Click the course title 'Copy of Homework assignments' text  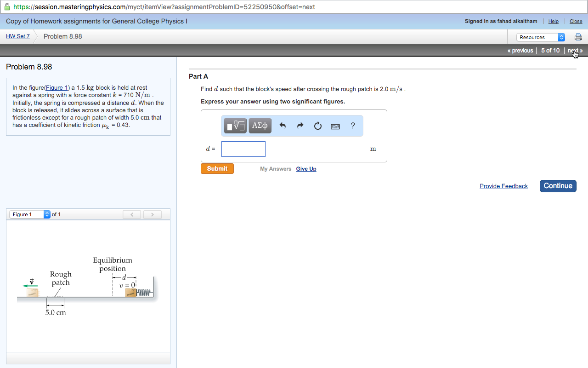(96, 21)
